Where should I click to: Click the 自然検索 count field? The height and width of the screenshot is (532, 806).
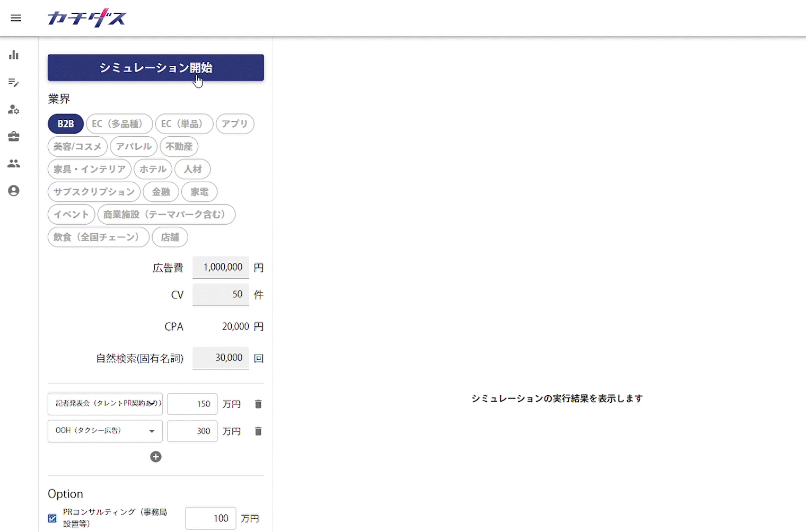[x=221, y=358]
